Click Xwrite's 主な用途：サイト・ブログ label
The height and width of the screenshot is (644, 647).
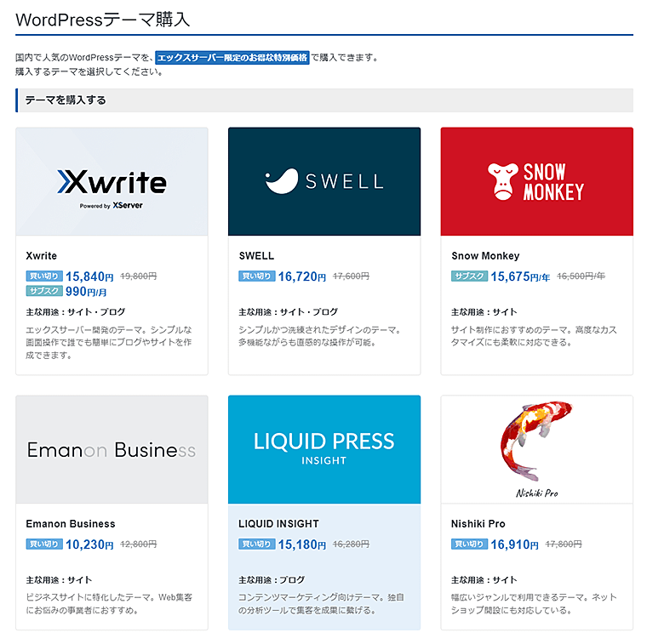(76, 311)
